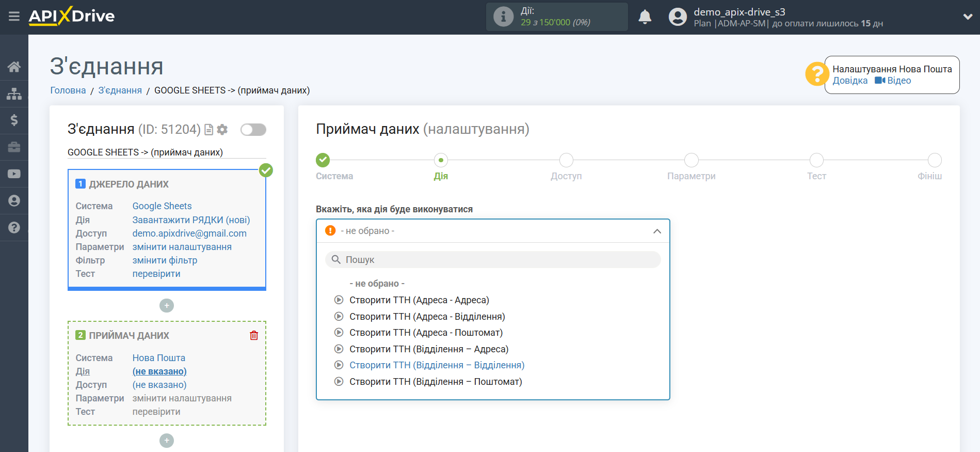
Task: Click the Нова Пошта system link
Action: (x=159, y=358)
